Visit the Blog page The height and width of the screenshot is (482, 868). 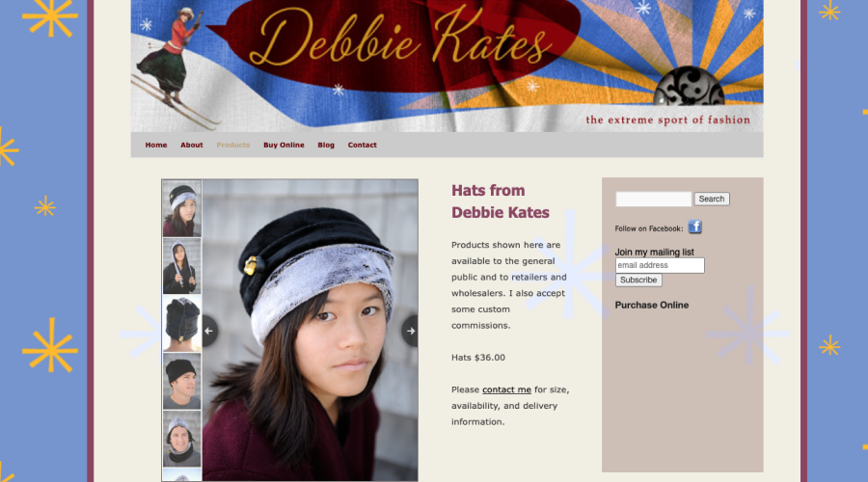pos(326,145)
